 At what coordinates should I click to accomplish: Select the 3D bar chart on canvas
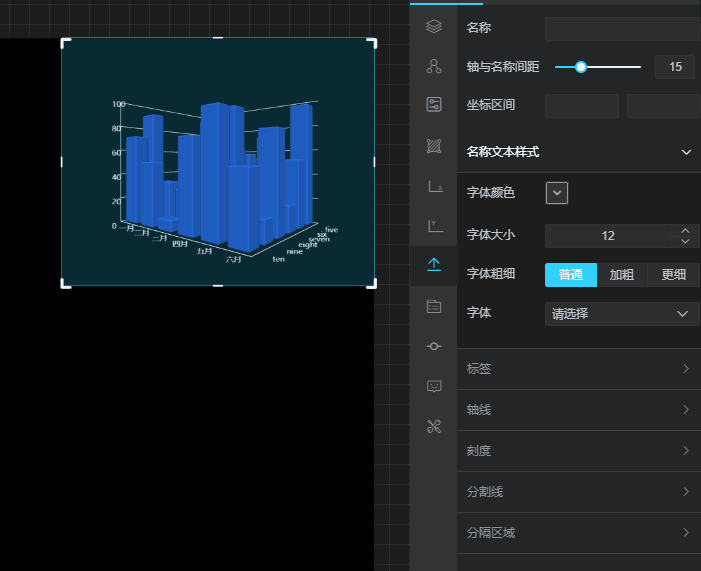218,161
